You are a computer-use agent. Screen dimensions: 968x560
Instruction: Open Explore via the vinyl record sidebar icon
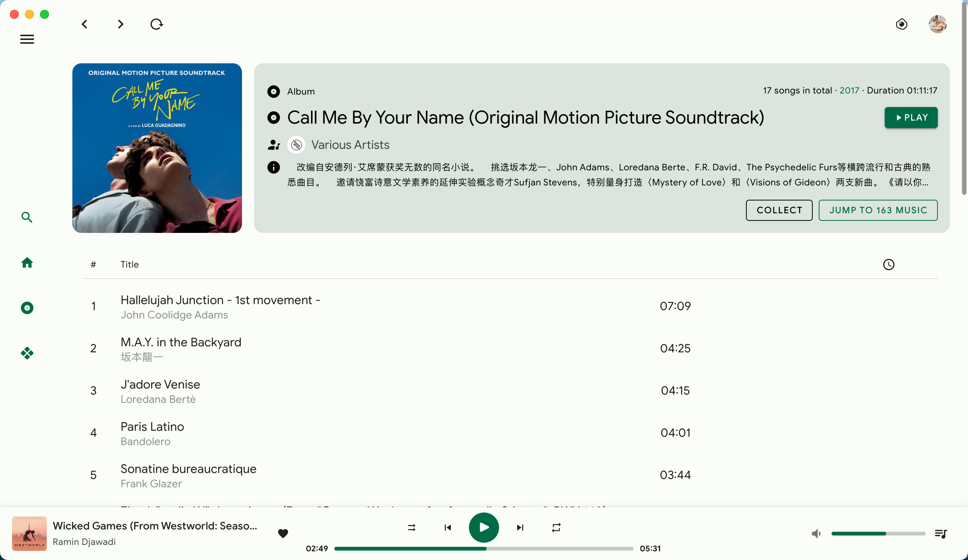pyautogui.click(x=27, y=308)
